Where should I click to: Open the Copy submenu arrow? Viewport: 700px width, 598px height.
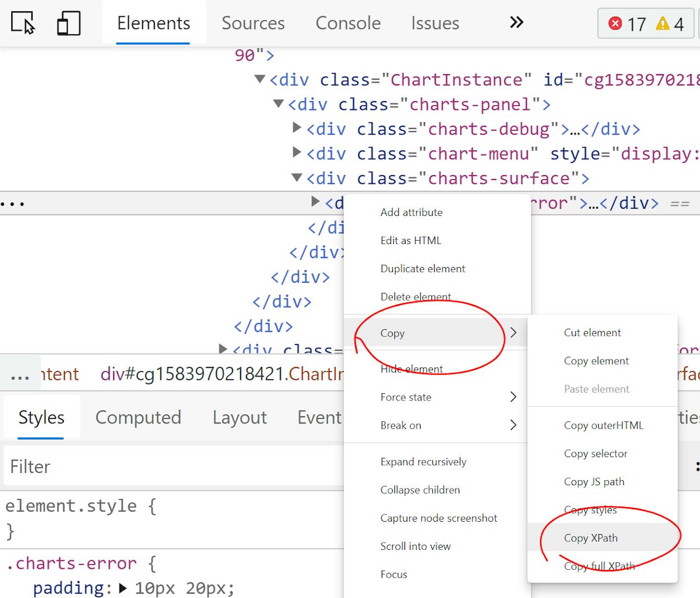pos(513,333)
